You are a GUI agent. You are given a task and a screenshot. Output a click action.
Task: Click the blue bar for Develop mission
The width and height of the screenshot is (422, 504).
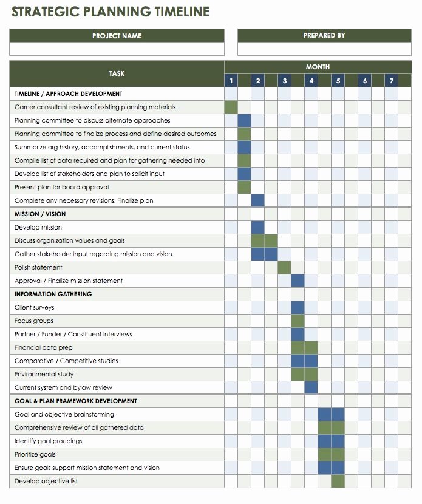258,227
